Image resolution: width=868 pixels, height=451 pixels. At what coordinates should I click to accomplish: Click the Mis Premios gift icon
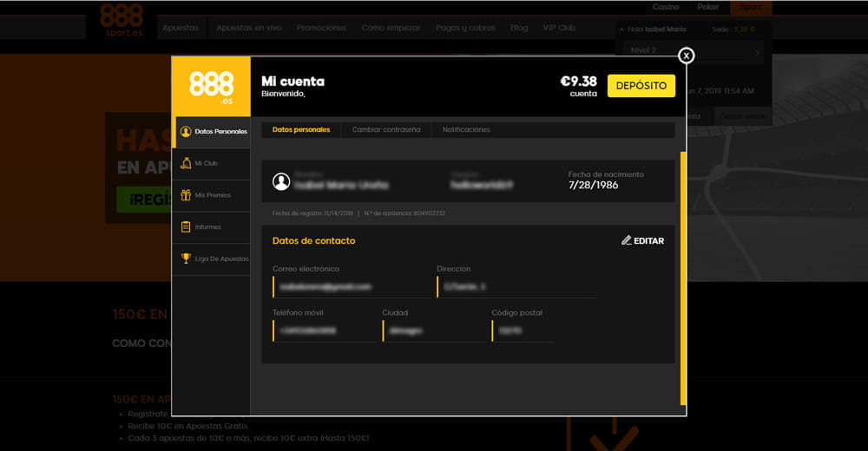click(x=186, y=195)
